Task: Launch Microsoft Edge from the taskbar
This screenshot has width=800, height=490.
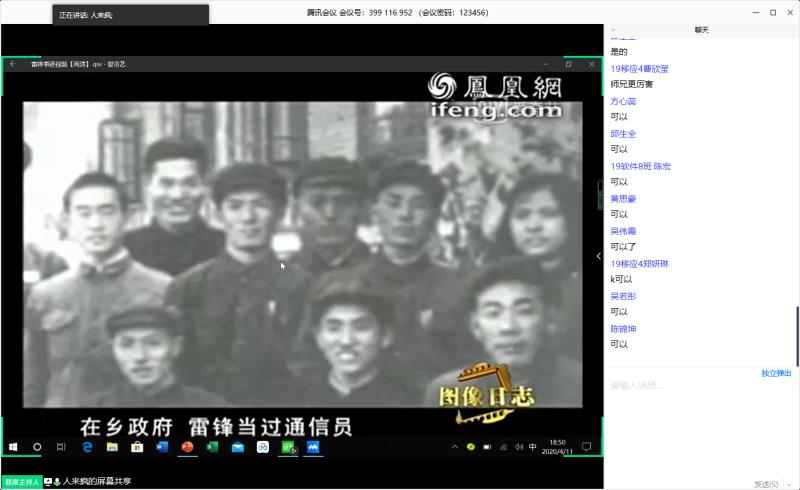Action: coord(87,447)
